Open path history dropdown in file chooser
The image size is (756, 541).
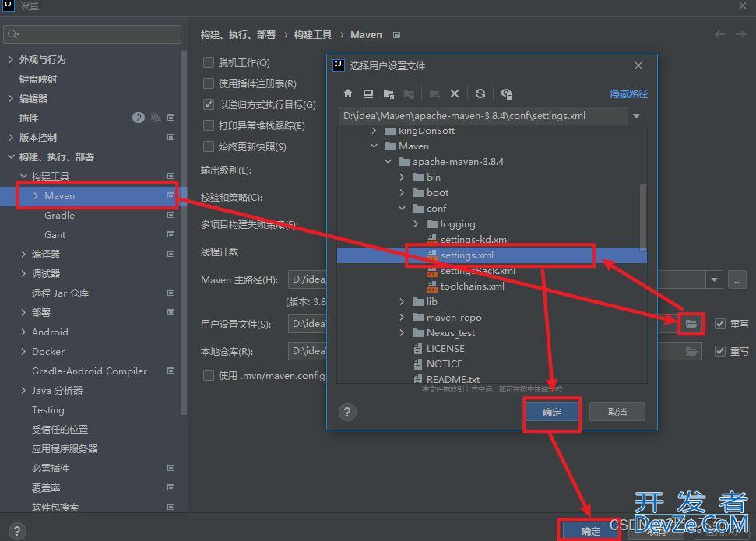coord(636,116)
